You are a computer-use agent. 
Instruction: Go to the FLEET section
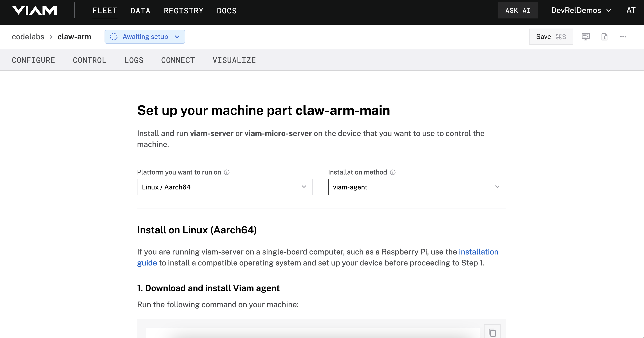coord(105,11)
